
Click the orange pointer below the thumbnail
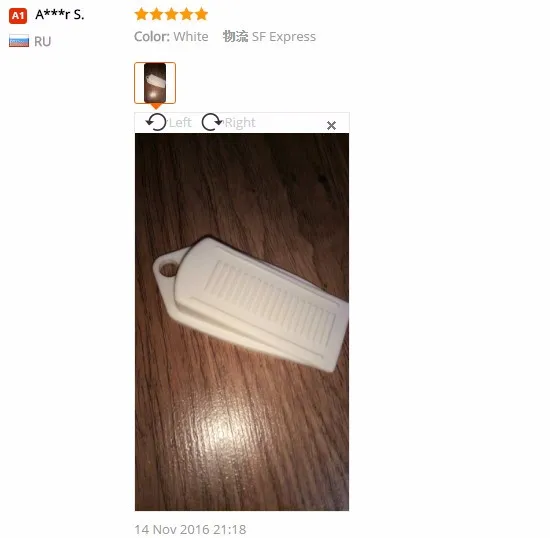(x=156, y=106)
